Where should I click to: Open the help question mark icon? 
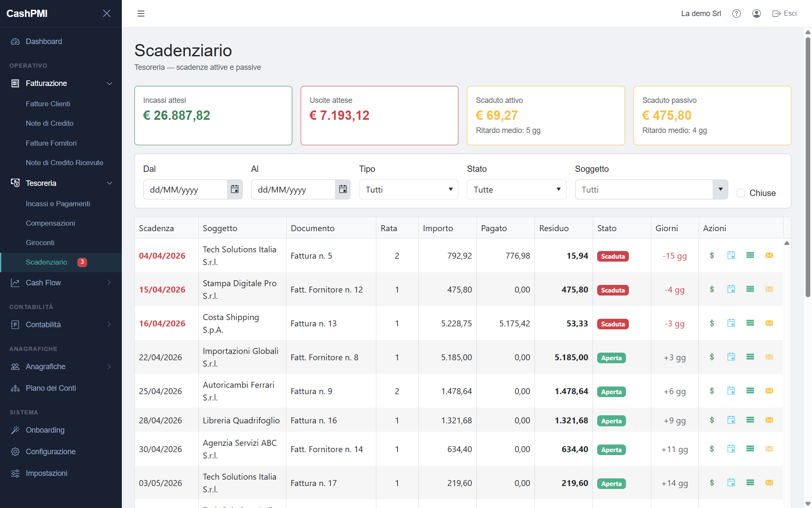coord(736,14)
